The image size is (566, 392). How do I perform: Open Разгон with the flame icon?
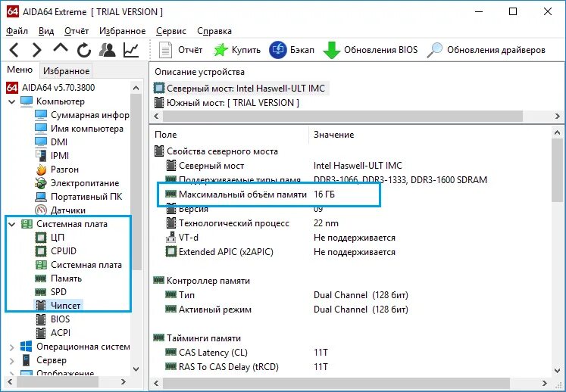pos(57,170)
